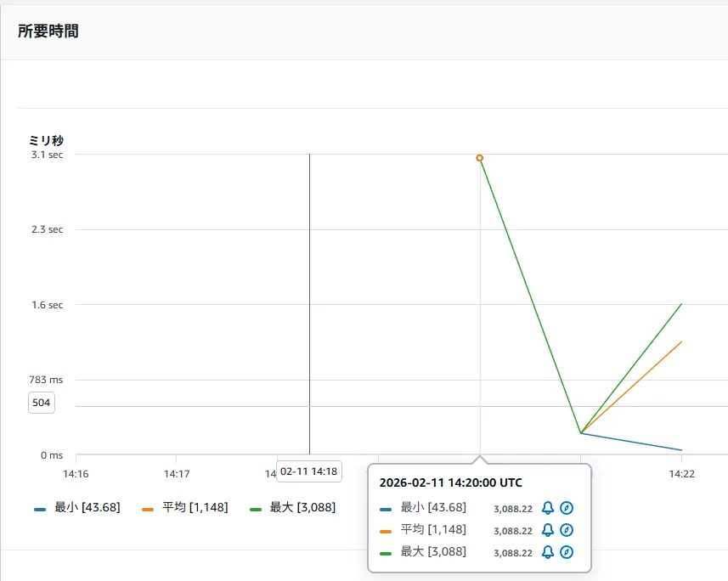Click the alarm bell icon in tooltip 平均 row
This screenshot has height=581, width=728.
(548, 530)
